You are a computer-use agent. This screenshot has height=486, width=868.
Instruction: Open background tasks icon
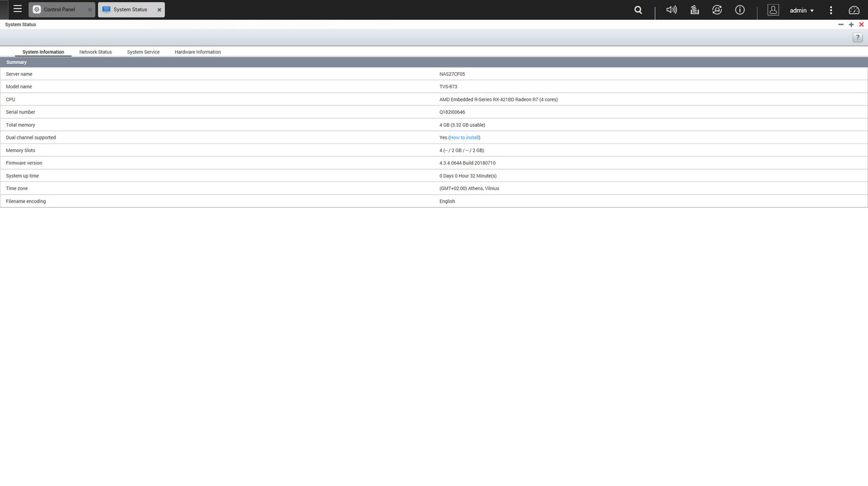[695, 10]
